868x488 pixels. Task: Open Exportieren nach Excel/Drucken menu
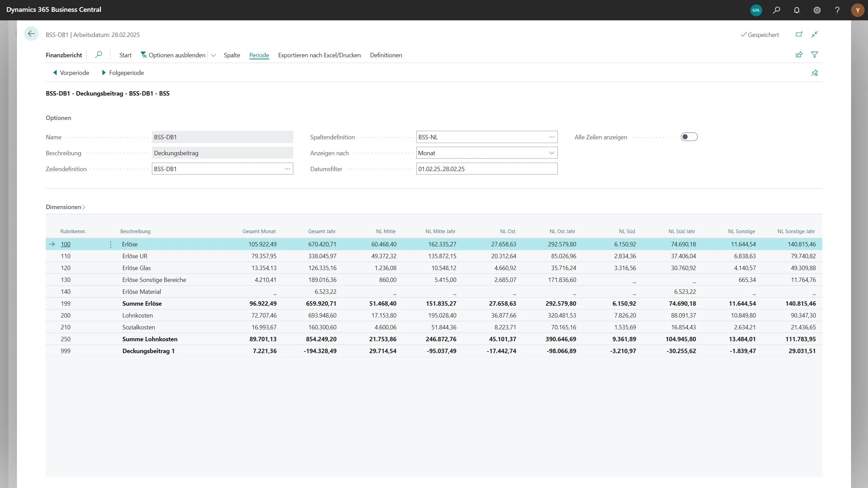point(319,55)
